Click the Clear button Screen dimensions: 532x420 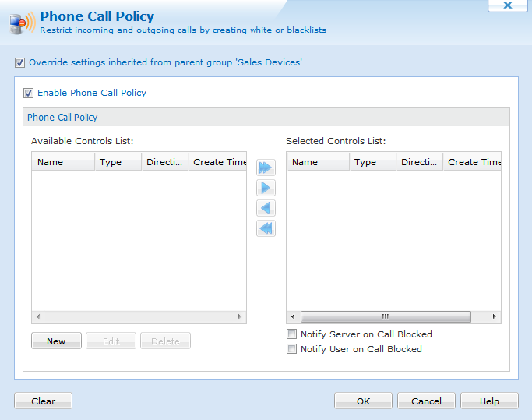(43, 401)
